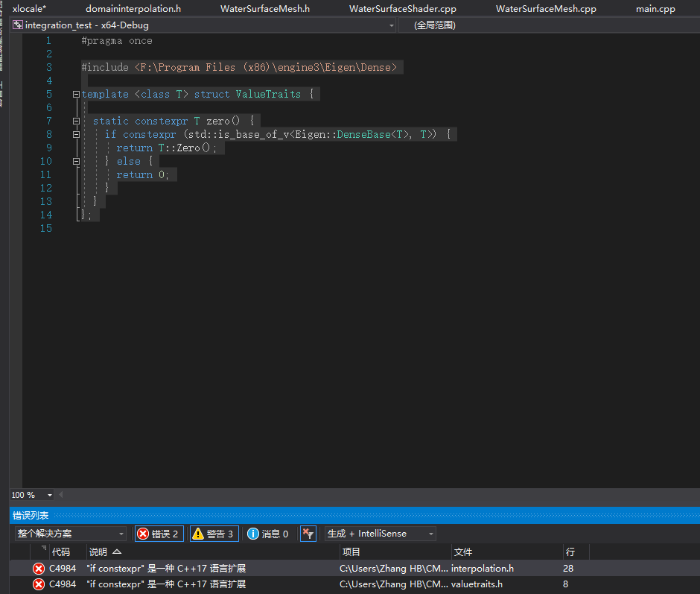Click the error list filter column header icon
The width and height of the screenshot is (700, 594).
pos(43,548)
